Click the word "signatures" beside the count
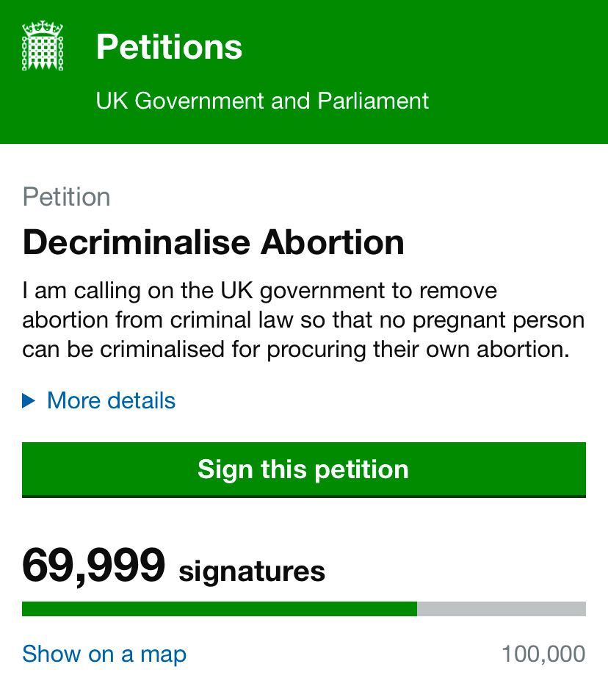Image resolution: width=608 pixels, height=700 pixels. (252, 571)
